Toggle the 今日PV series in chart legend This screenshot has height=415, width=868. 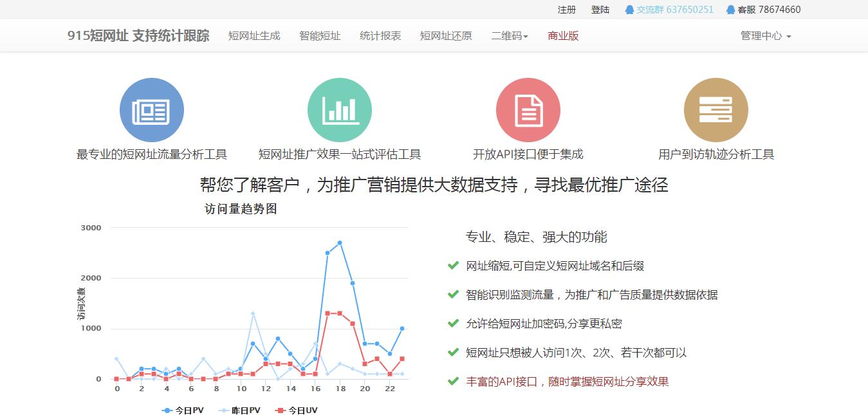(x=181, y=410)
